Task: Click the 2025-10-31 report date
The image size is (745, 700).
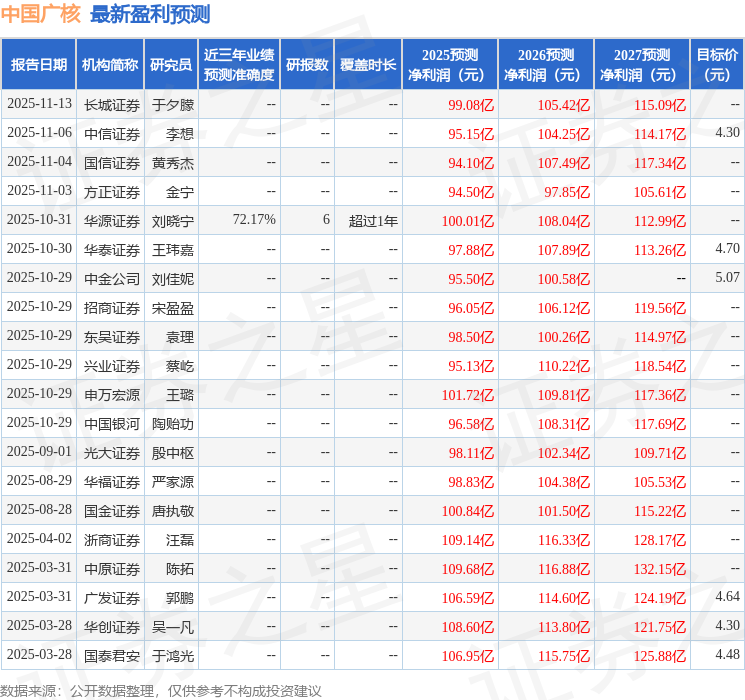Action: point(39,219)
